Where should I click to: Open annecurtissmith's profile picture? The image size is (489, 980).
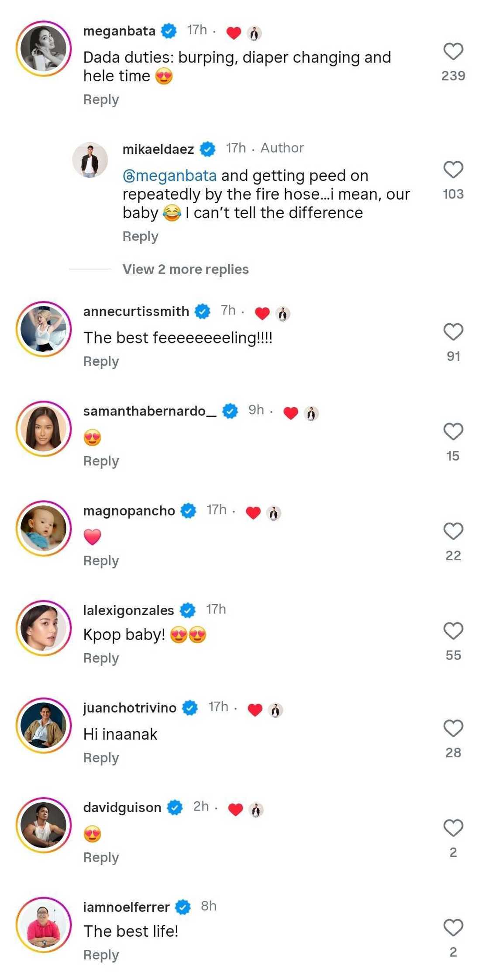44,329
